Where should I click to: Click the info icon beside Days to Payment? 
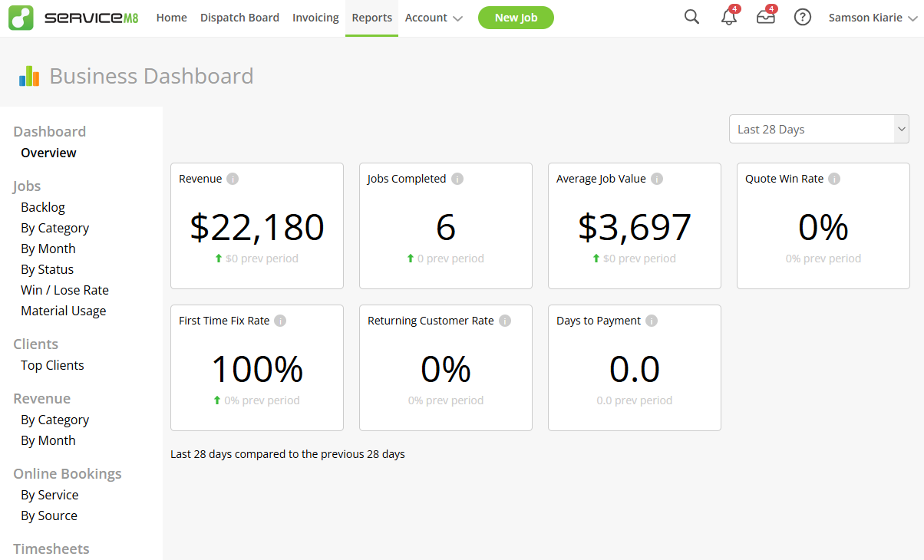click(652, 321)
